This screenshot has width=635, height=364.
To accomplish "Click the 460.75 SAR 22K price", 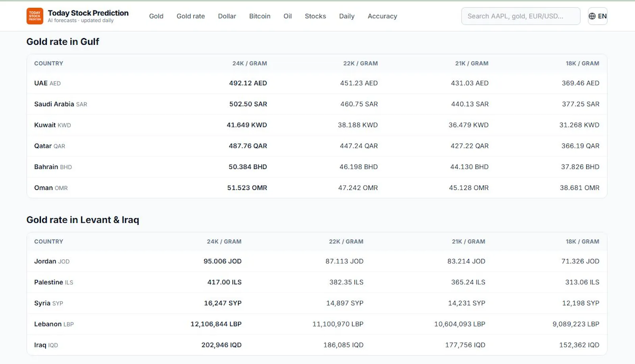I will (x=359, y=104).
